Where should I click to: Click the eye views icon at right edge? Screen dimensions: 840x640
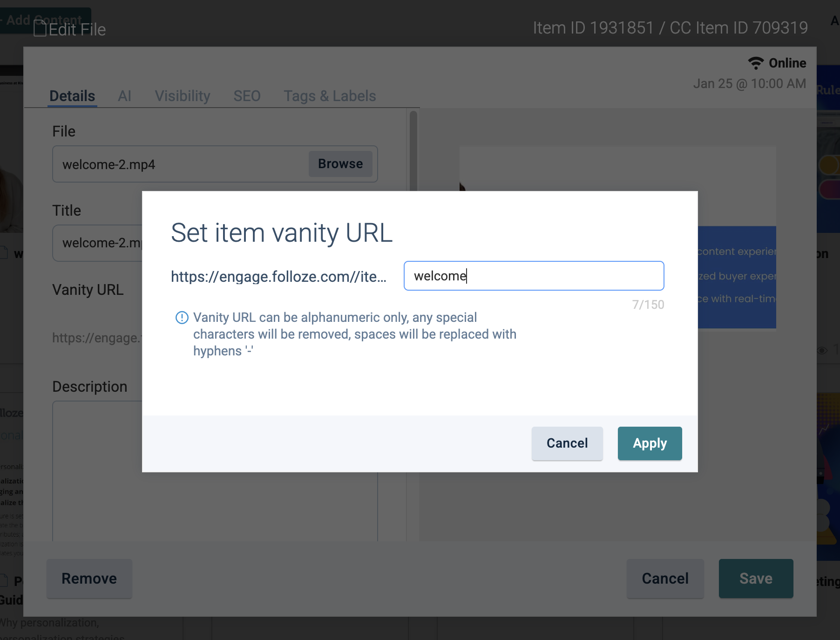[822, 350]
